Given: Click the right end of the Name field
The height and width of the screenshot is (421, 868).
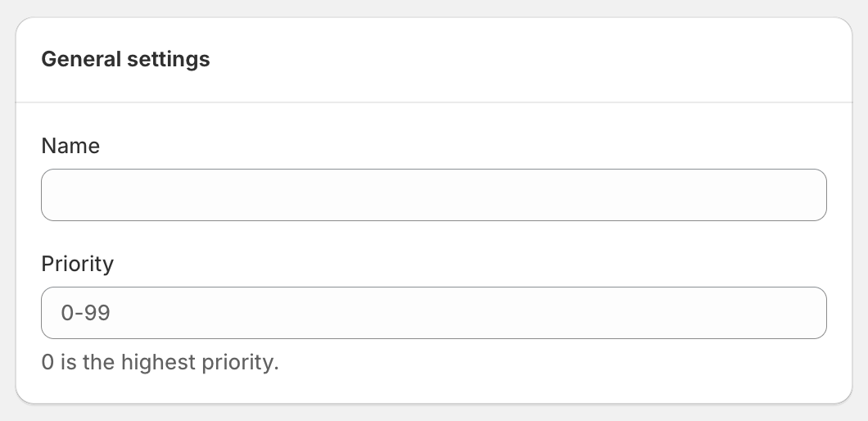Looking at the screenshot, I should [811, 195].
